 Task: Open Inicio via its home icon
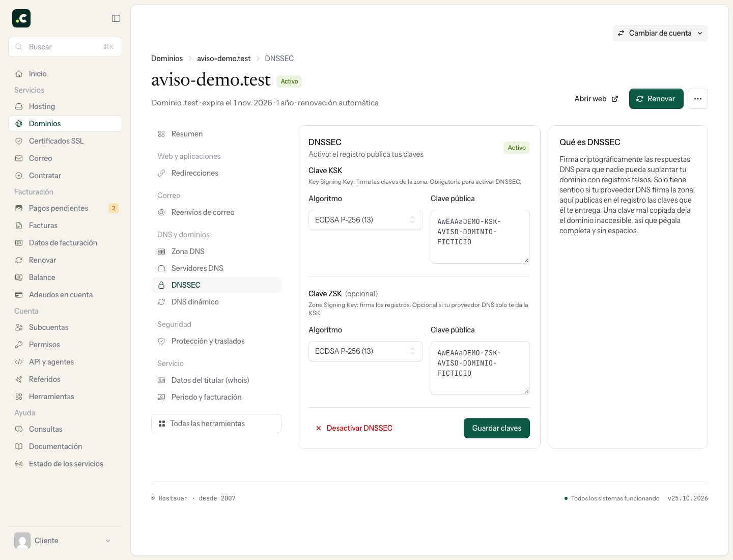(x=19, y=74)
